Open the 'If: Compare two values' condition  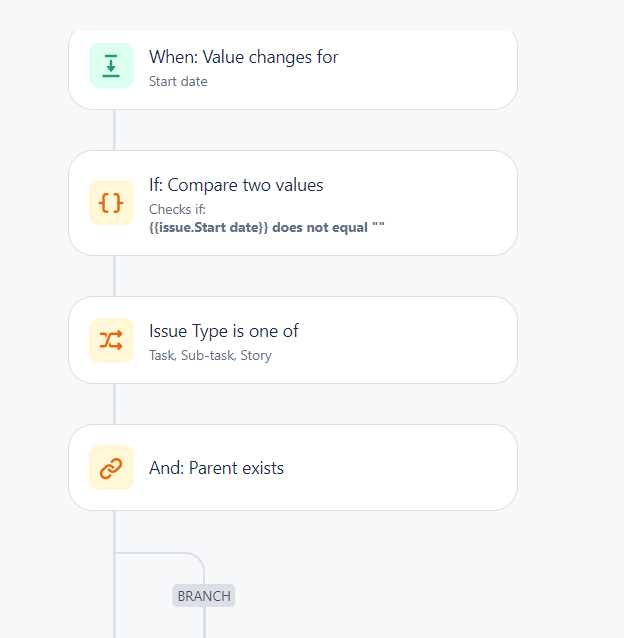(236, 185)
